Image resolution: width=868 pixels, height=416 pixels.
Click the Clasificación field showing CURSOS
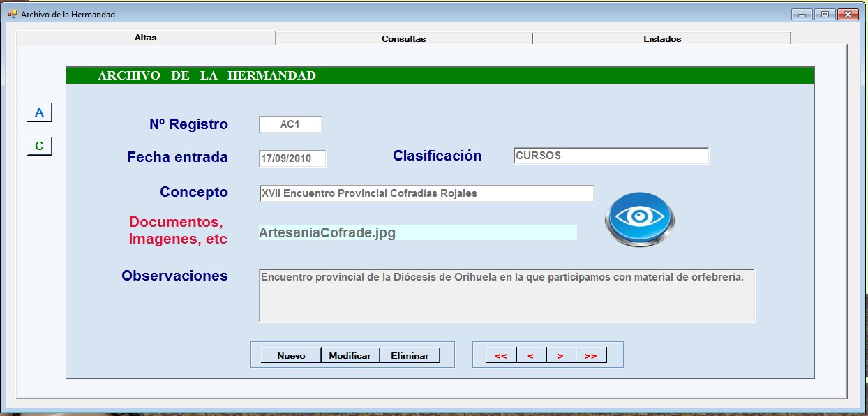(611, 156)
